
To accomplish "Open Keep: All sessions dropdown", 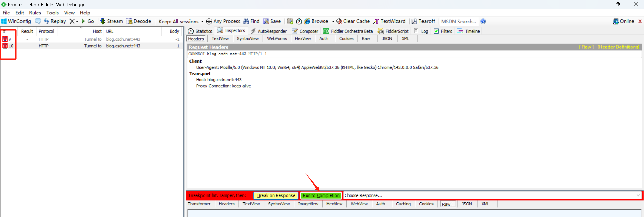I will point(181,22).
